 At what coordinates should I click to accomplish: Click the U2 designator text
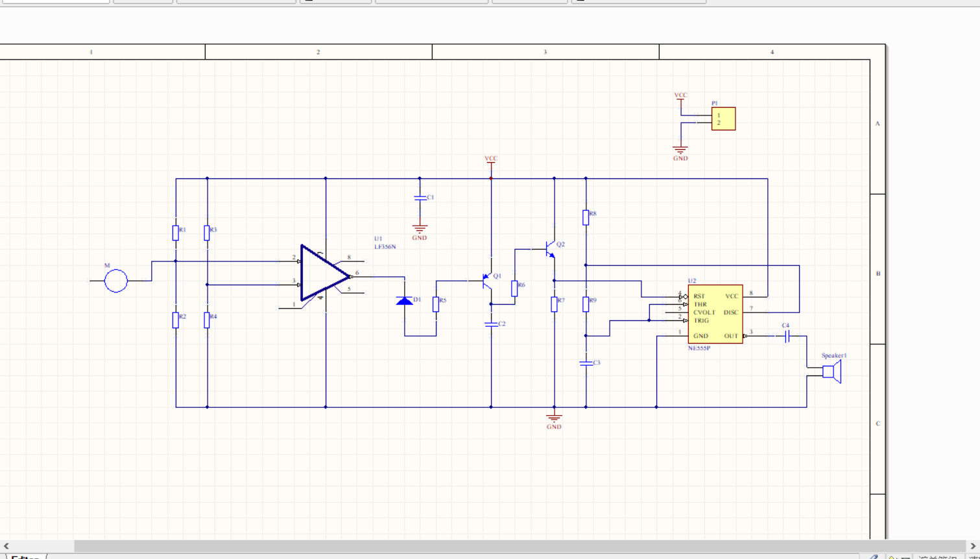[692, 281]
